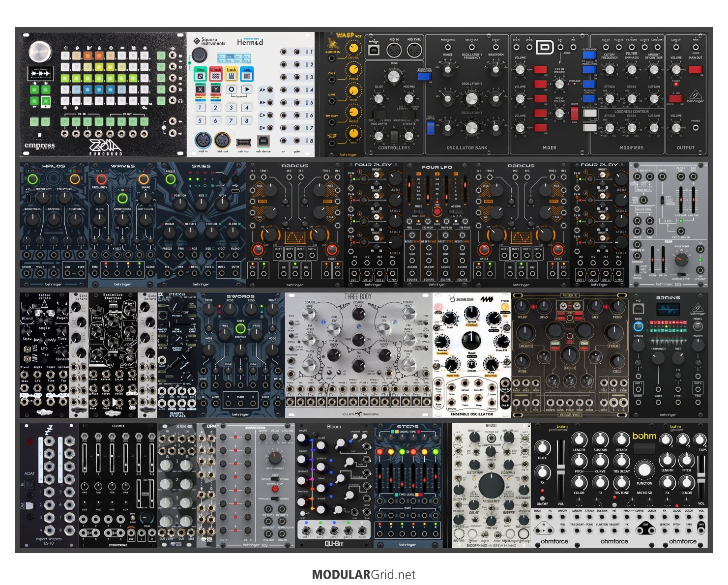
Task: Push the X button on Hermod
Action: [200, 89]
